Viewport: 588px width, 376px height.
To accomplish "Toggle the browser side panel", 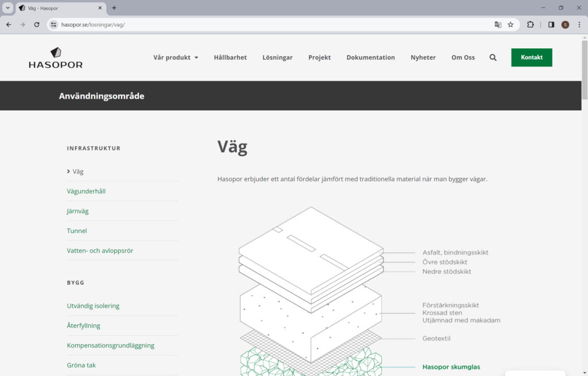I will [551, 25].
